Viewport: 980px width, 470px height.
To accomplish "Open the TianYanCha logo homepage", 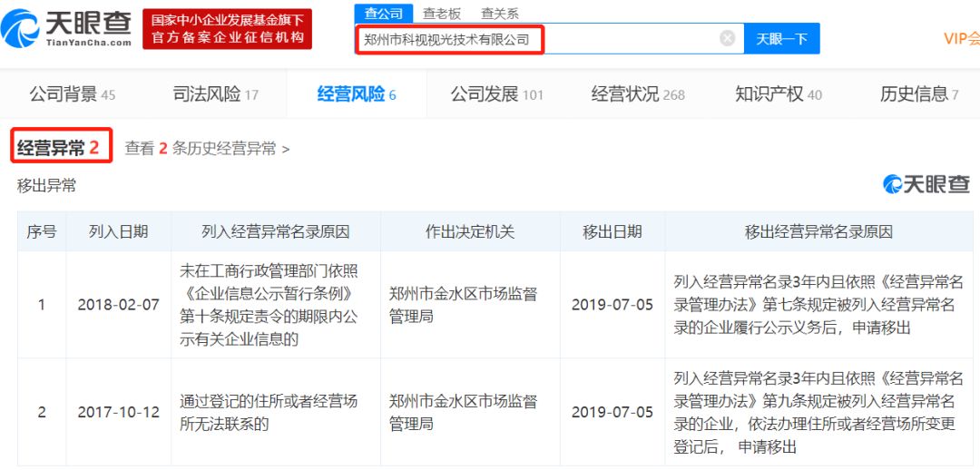I will pyautogui.click(x=66, y=29).
